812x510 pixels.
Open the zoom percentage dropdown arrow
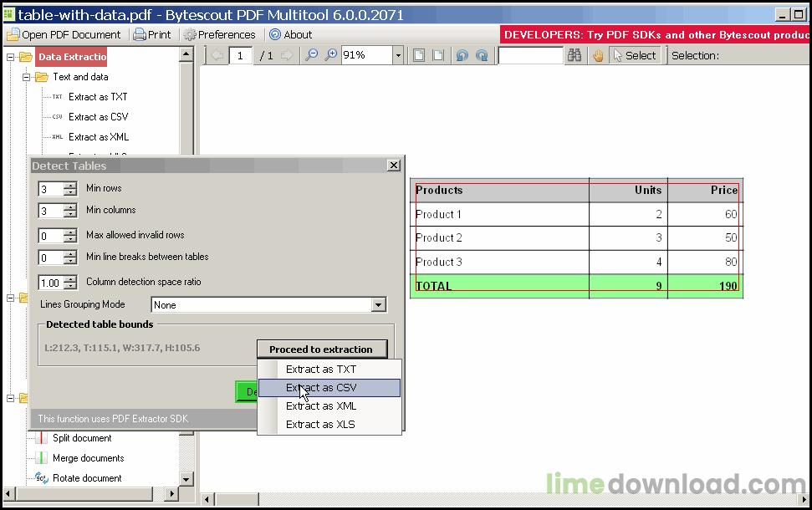pyautogui.click(x=398, y=55)
